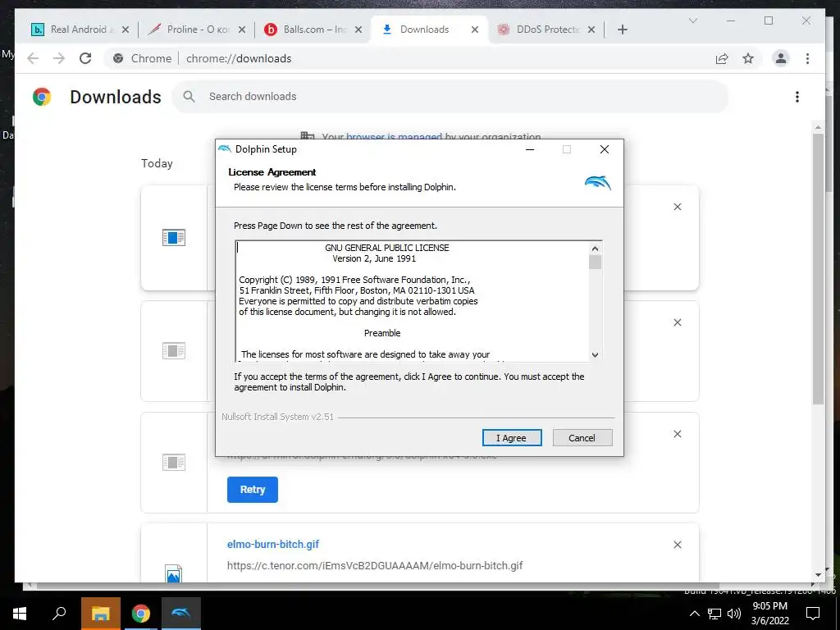Open the Downloads page more actions menu
The width and height of the screenshot is (840, 630).
797,97
